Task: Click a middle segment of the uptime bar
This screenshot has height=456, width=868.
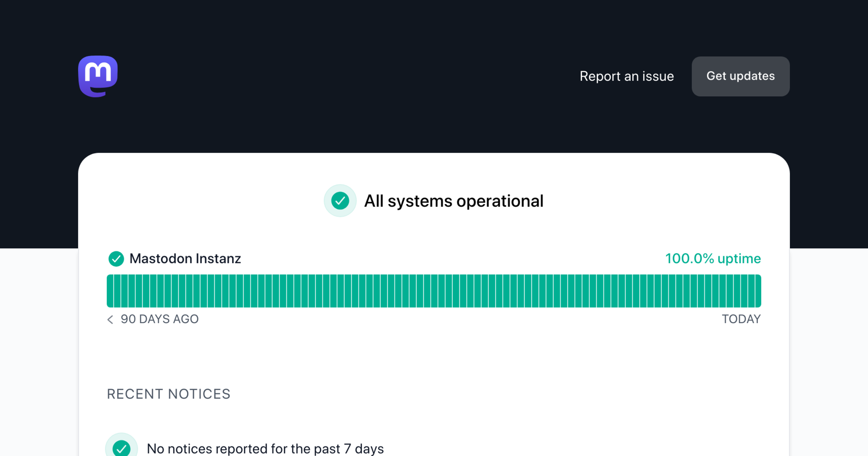Action: 434,291
